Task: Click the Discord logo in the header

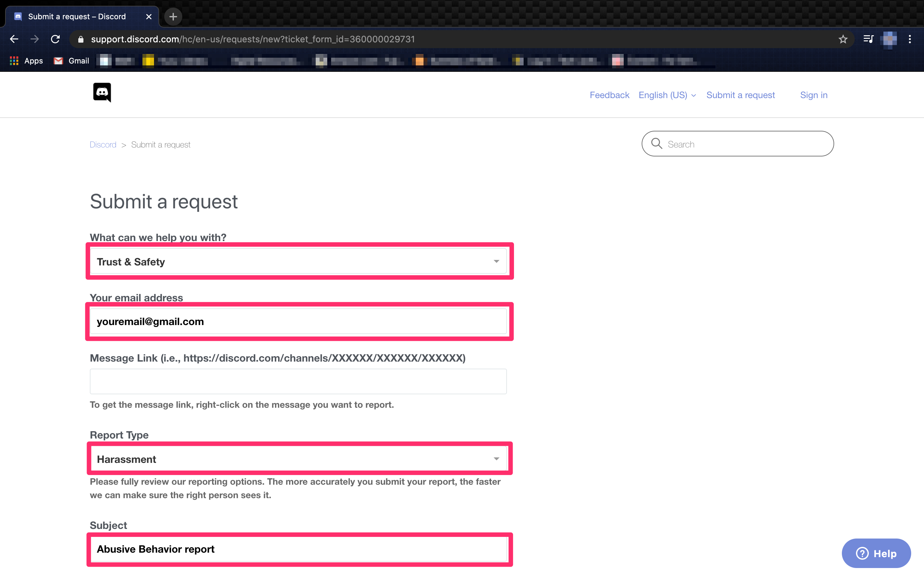Action: (x=102, y=93)
